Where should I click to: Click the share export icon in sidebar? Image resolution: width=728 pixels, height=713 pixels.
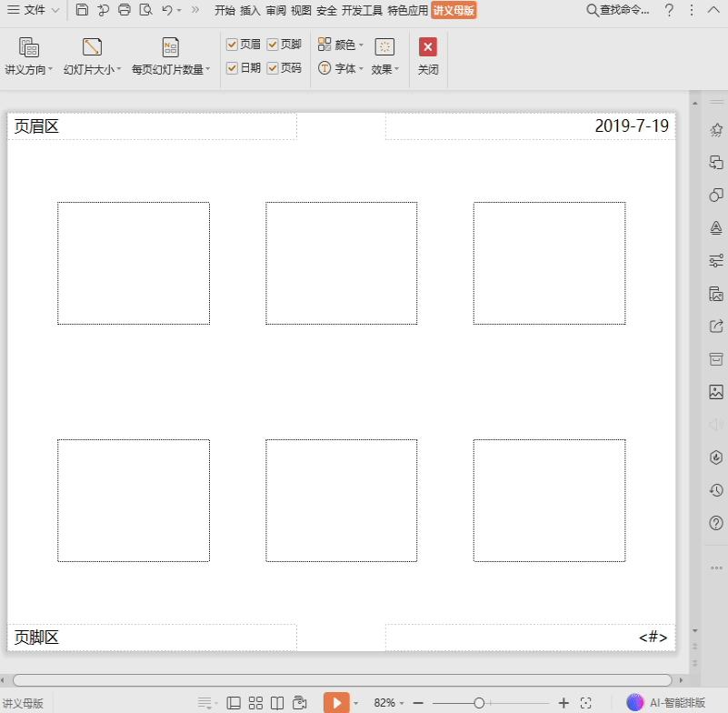coord(716,326)
